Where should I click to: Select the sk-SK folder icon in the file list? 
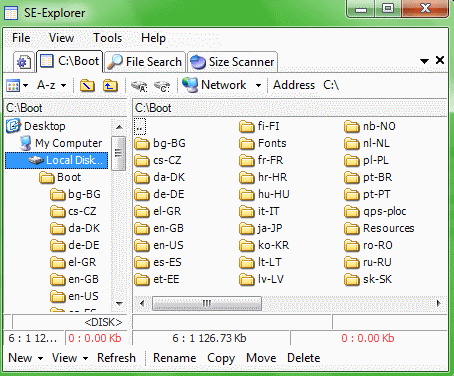coord(352,280)
